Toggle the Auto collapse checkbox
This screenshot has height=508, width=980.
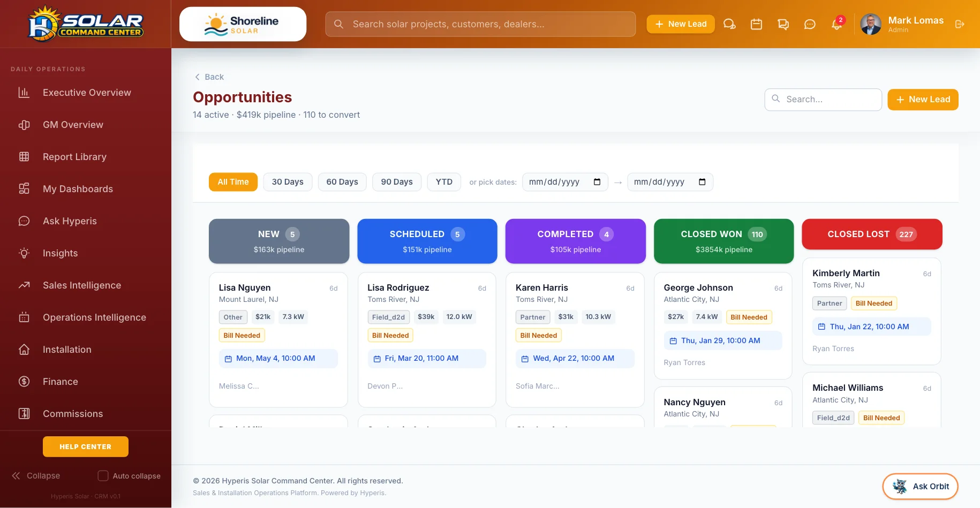(103, 476)
